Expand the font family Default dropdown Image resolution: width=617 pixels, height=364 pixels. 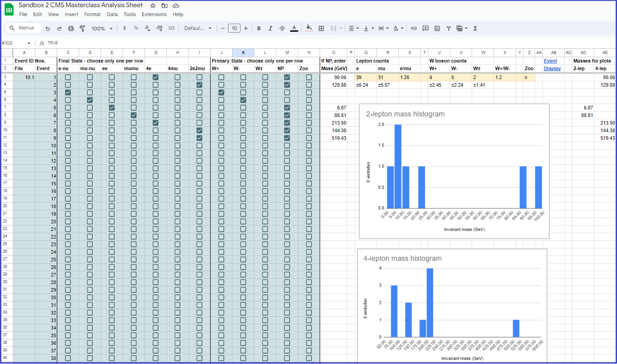(x=198, y=29)
